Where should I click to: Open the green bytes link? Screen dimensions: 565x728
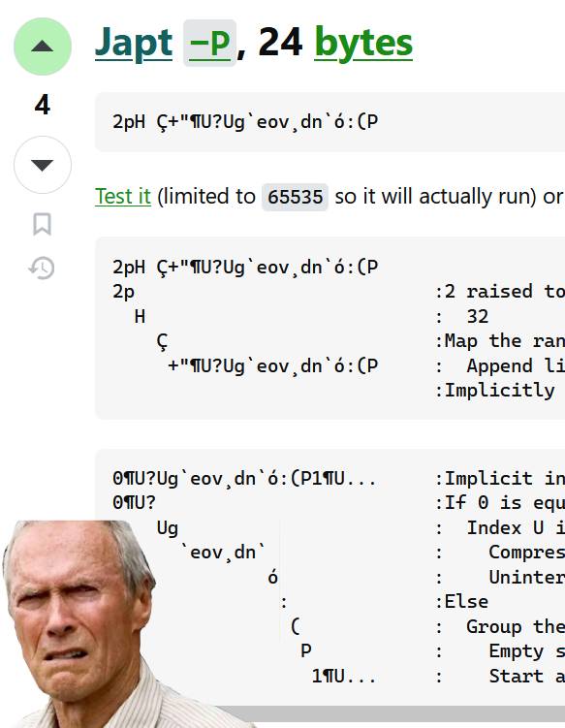363,44
